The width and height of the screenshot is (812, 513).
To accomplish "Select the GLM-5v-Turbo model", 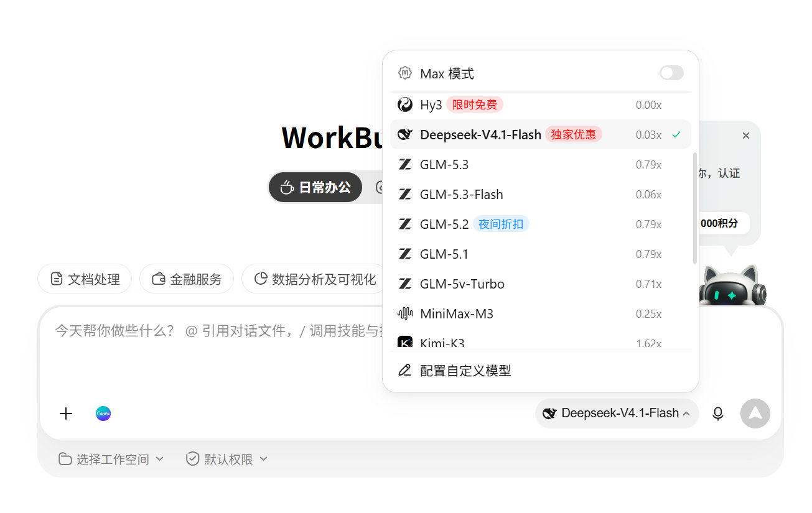I will click(x=540, y=284).
